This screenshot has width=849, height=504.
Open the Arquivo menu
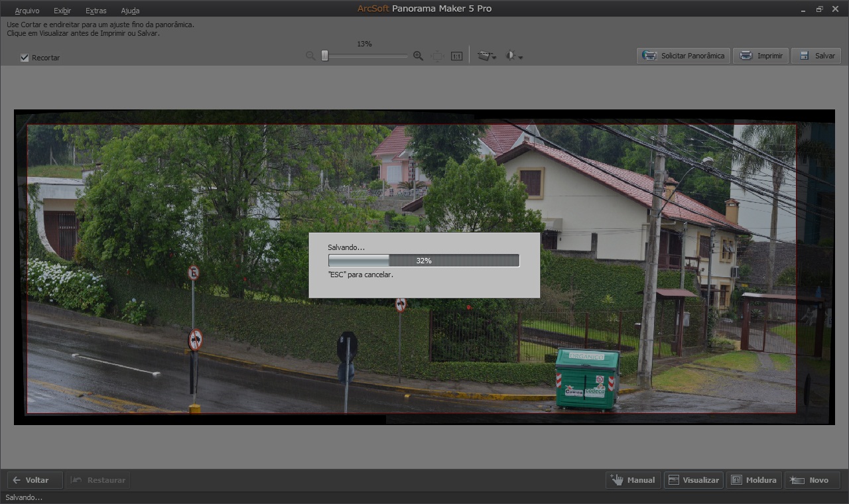tap(27, 11)
